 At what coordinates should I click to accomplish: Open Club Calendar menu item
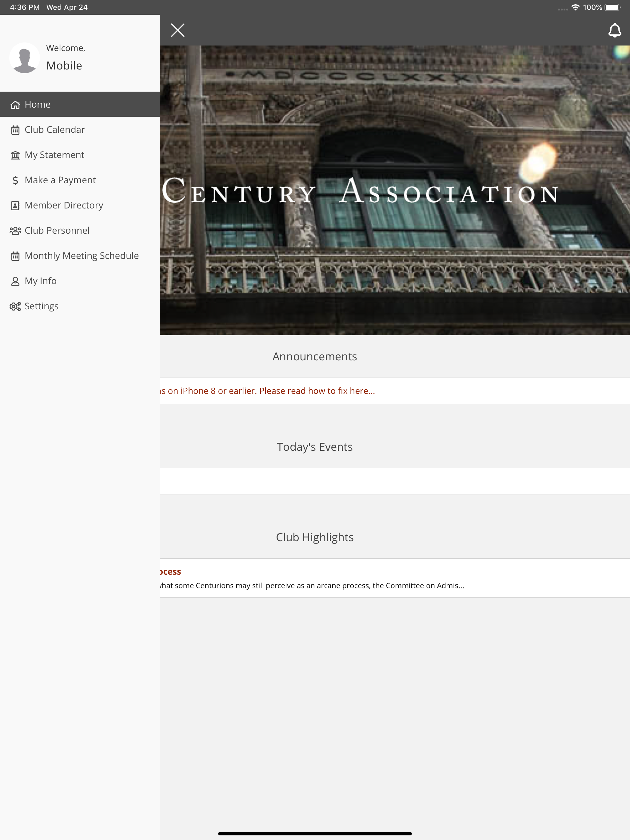[80, 129]
